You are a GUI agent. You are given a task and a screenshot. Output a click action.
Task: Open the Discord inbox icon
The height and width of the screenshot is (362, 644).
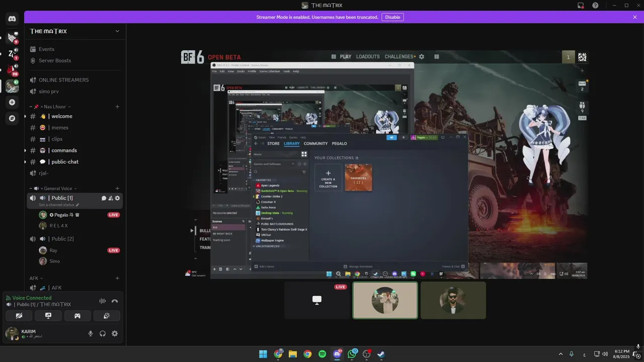coord(581,5)
